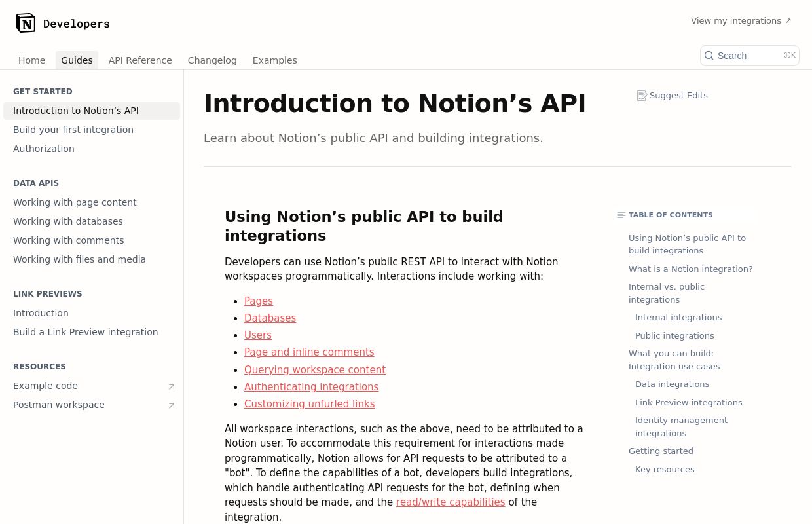The image size is (812, 524).
Task: Open Postman workspace resource
Action: click(x=92, y=405)
